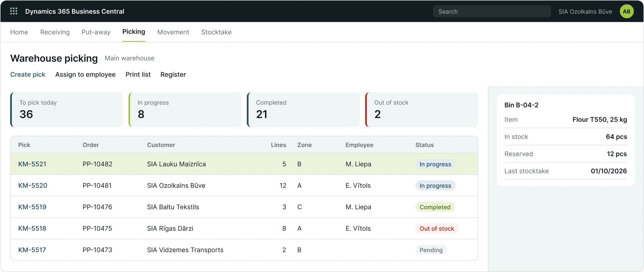The image size is (644, 272).
Task: Open pick KM-5520
Action: tap(33, 186)
